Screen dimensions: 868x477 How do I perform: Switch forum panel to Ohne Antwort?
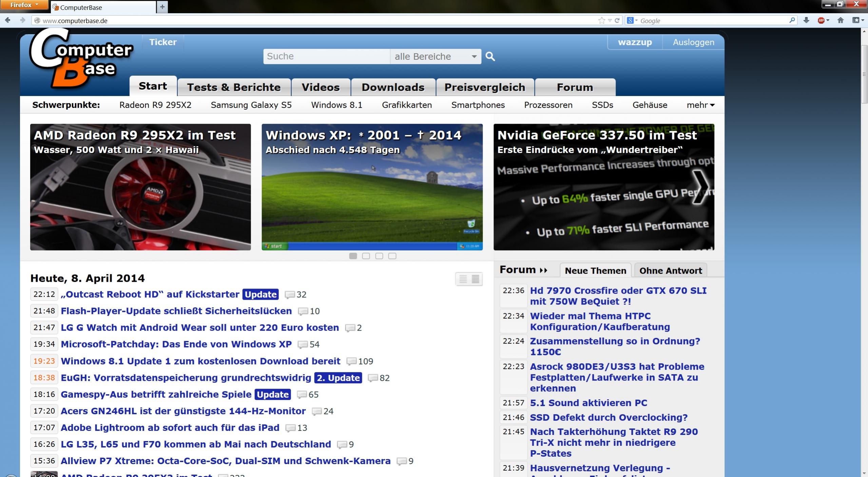pos(670,271)
